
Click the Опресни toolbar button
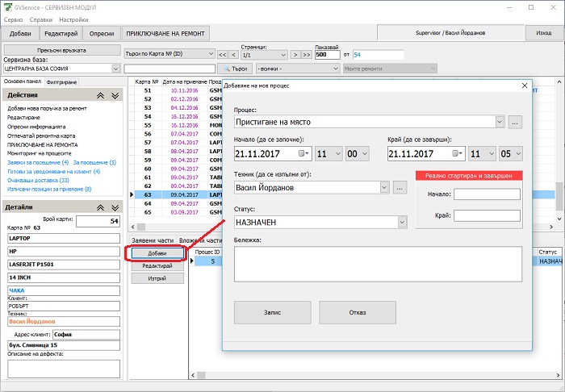102,34
